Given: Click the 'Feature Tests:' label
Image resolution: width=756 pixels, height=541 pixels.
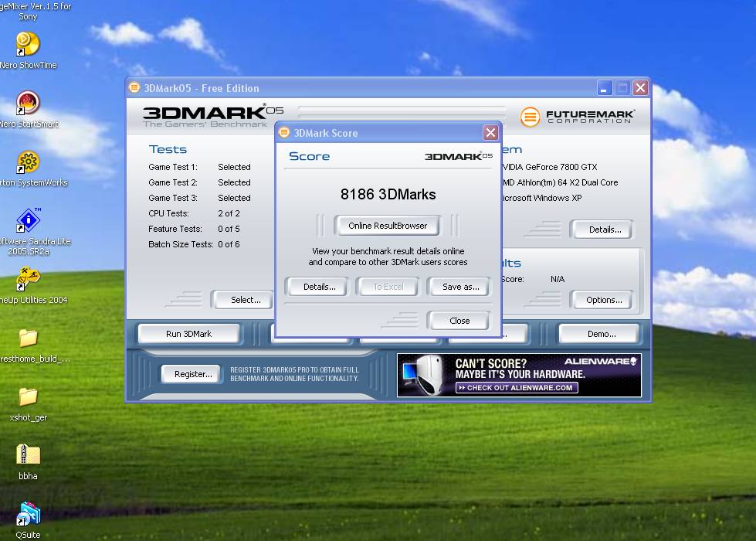Looking at the screenshot, I should tap(175, 229).
